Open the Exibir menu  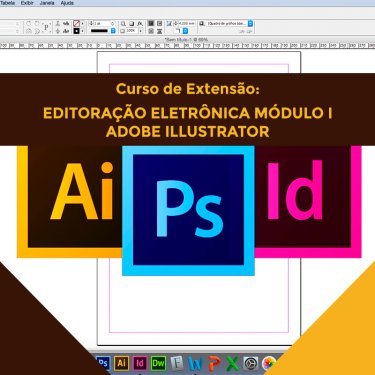pos(27,3)
